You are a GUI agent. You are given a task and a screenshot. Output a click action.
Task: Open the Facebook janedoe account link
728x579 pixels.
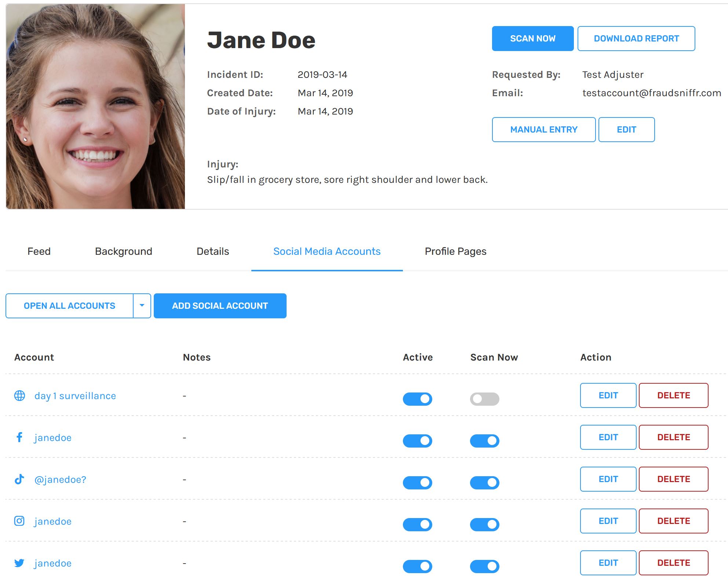(x=53, y=438)
